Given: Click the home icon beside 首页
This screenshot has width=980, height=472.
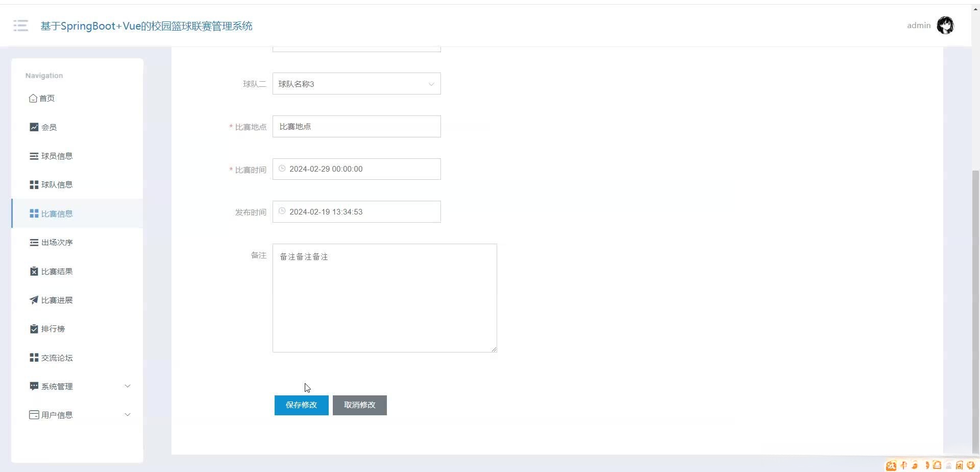Looking at the screenshot, I should [33, 98].
